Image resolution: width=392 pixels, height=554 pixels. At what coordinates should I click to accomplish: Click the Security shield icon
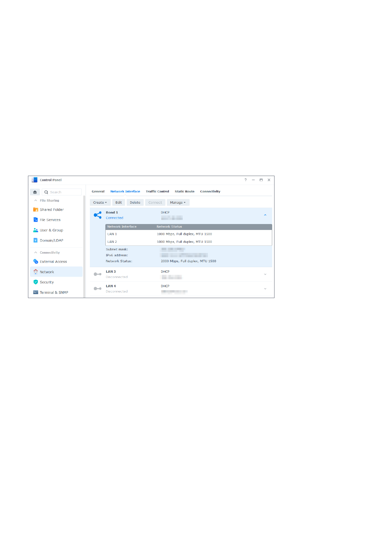[x=36, y=282]
